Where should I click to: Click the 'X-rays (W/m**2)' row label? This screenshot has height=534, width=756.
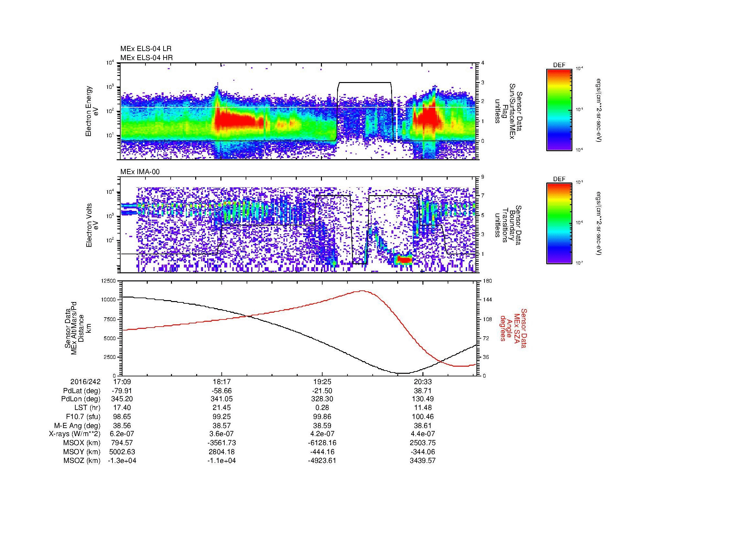tap(75, 434)
